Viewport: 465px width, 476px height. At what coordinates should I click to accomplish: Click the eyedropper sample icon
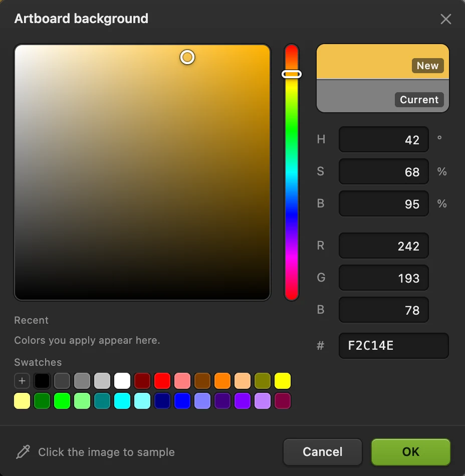click(x=23, y=452)
